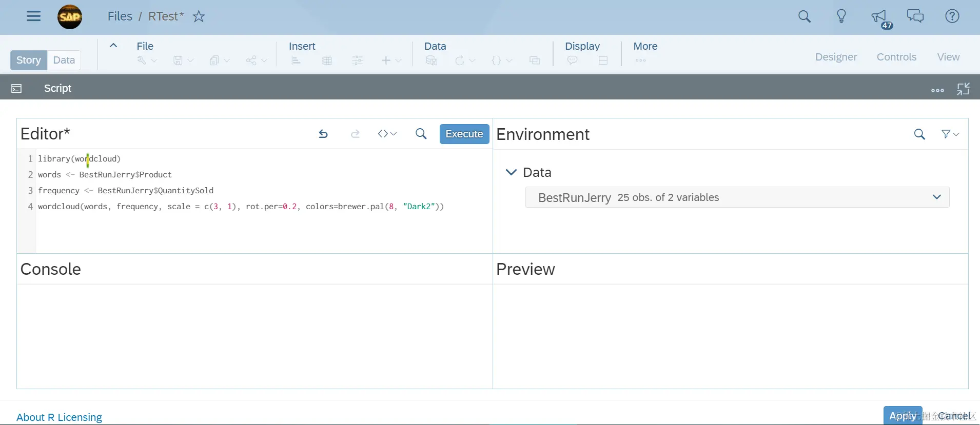Click line 1 library(wordcloud) in editor

click(80, 159)
